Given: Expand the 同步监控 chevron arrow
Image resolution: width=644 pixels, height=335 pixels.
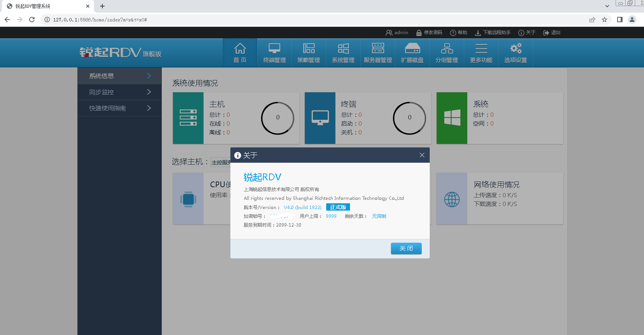Looking at the screenshot, I should click(x=149, y=92).
